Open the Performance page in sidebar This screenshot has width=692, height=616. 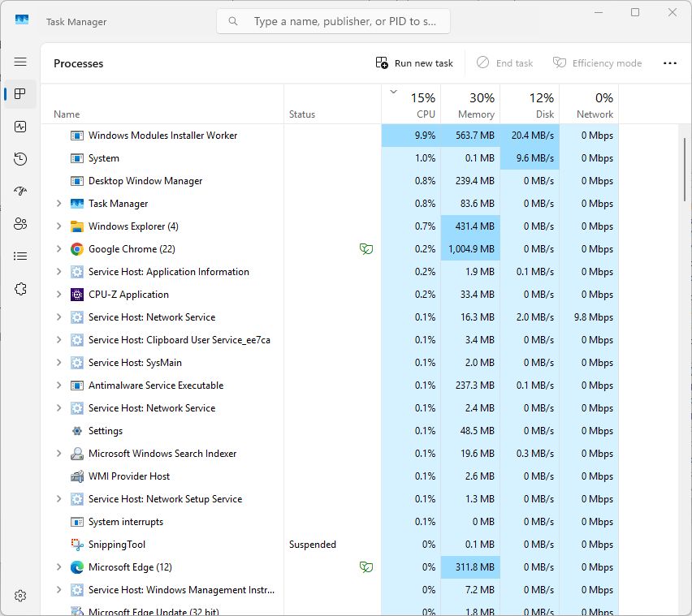click(x=20, y=127)
